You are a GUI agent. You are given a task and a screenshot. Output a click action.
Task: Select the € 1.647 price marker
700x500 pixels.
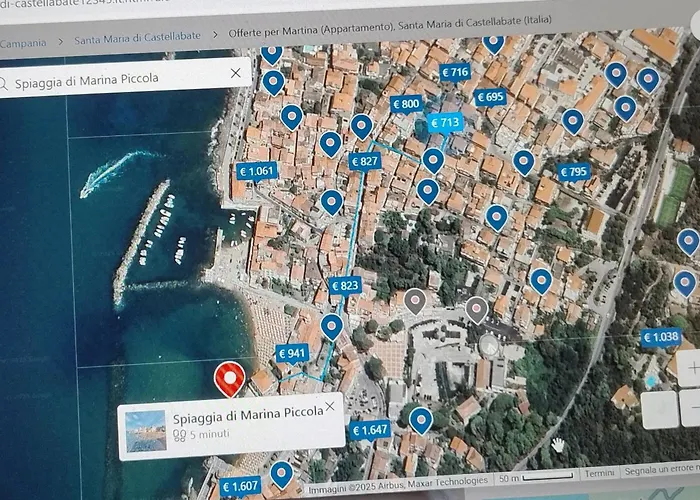370,431
